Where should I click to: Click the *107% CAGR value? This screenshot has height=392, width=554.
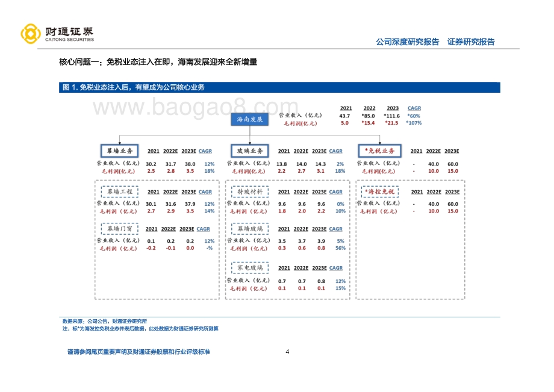click(414, 123)
